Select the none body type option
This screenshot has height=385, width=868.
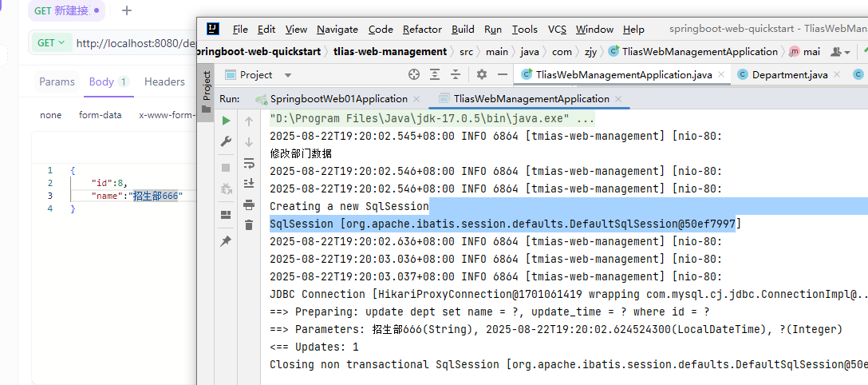[x=50, y=115]
